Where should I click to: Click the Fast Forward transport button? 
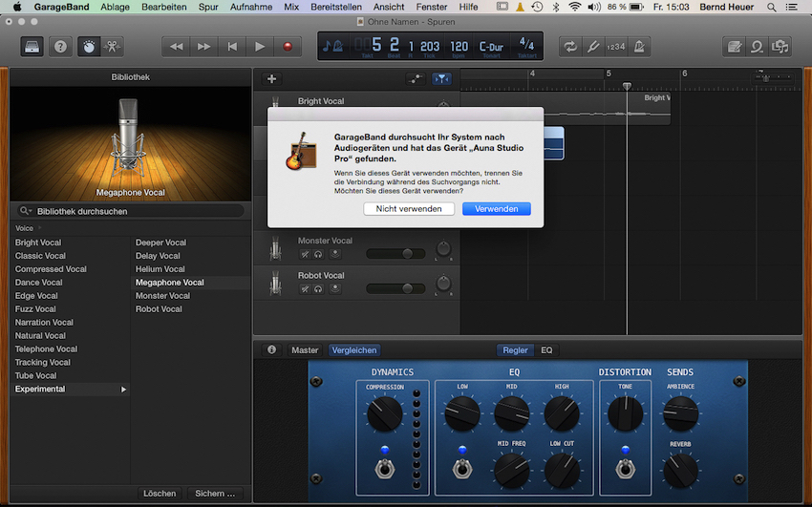coord(204,47)
